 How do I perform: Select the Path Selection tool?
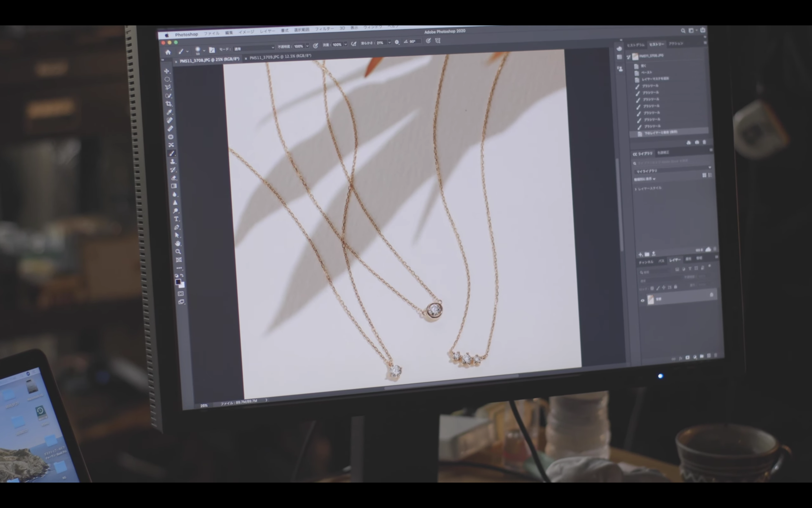pos(177,235)
